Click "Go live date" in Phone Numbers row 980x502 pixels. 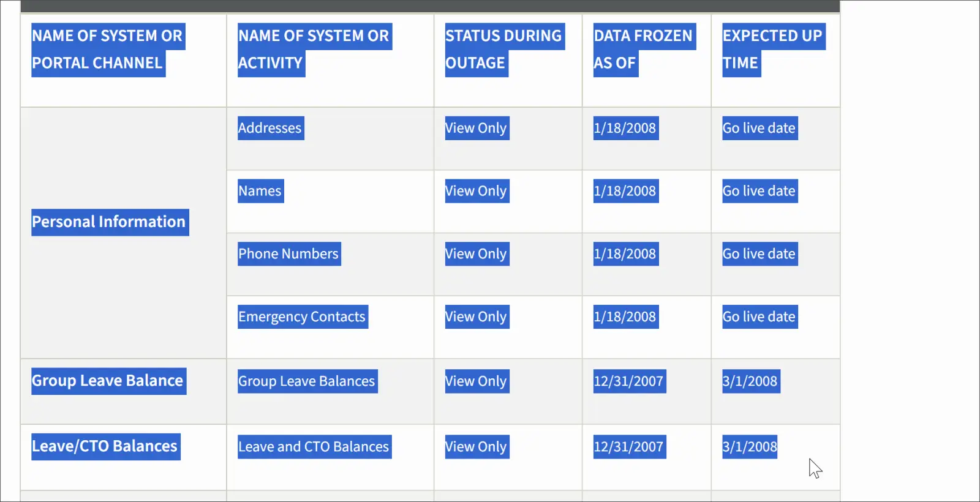[x=759, y=254]
